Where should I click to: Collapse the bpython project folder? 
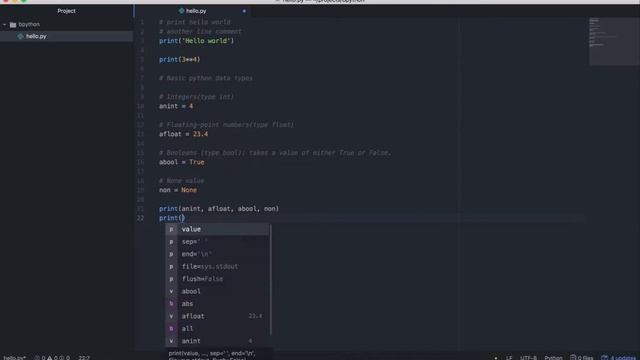tap(4, 24)
